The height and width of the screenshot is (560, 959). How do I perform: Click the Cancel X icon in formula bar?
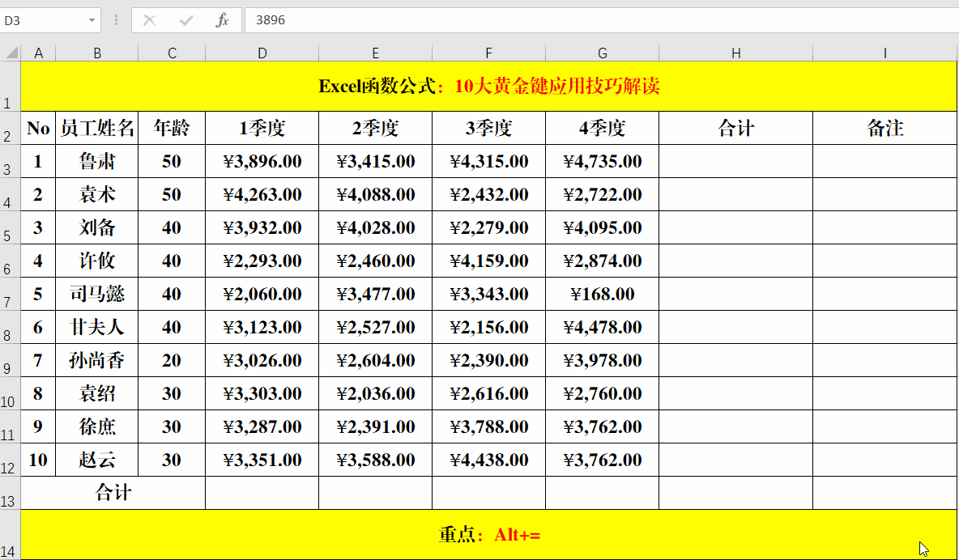(149, 20)
